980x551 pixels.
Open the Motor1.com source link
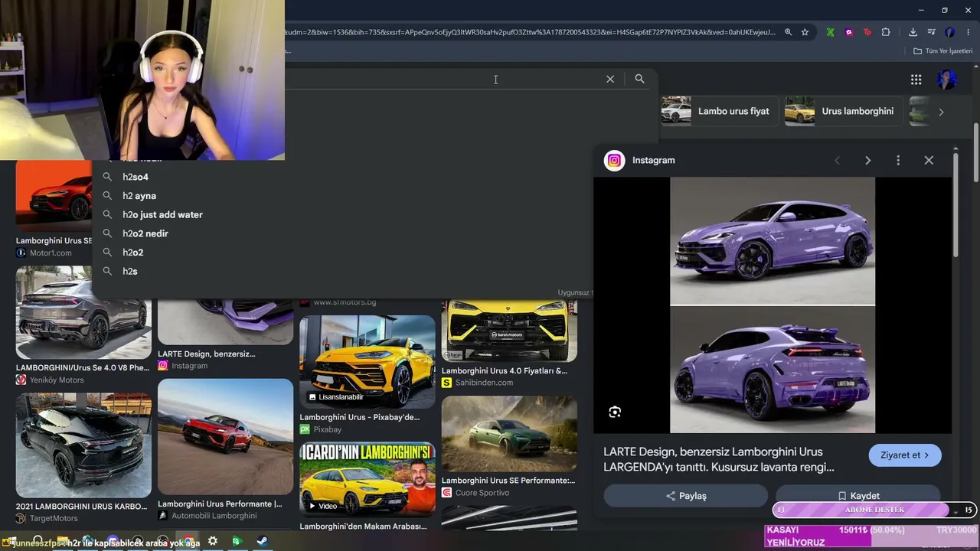[x=44, y=253]
